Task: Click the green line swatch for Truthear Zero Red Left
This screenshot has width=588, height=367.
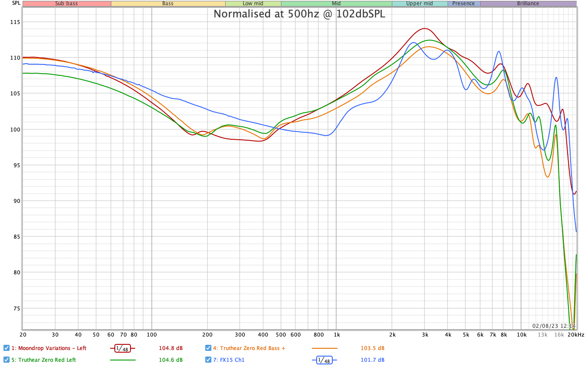Action: tap(123, 360)
